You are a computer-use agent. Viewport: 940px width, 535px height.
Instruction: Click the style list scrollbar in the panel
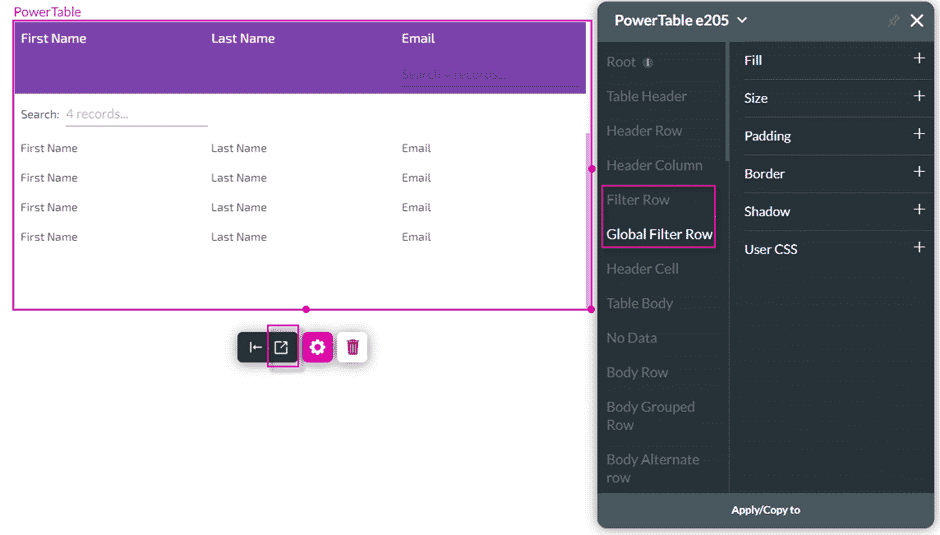(x=727, y=102)
